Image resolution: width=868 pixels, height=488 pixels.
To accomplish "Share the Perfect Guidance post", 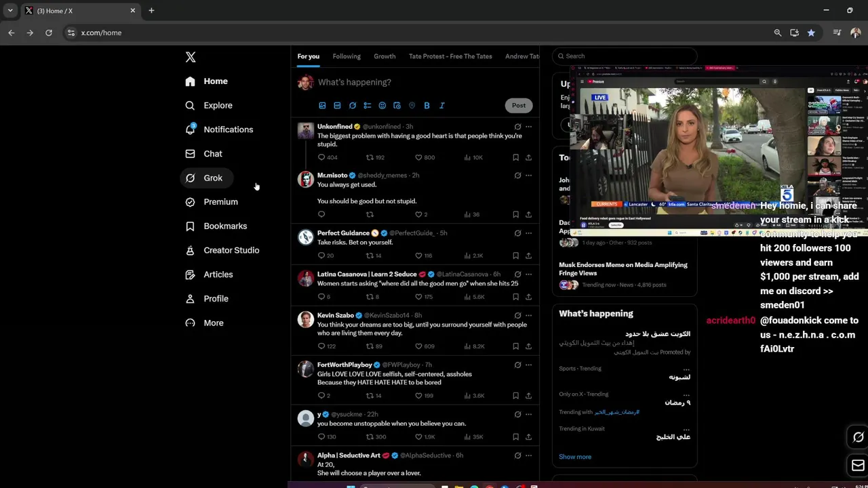I will point(528,256).
